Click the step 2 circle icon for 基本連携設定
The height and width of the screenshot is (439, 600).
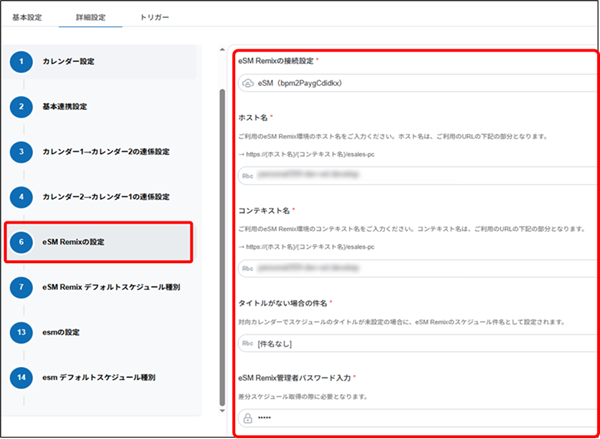click(20, 106)
